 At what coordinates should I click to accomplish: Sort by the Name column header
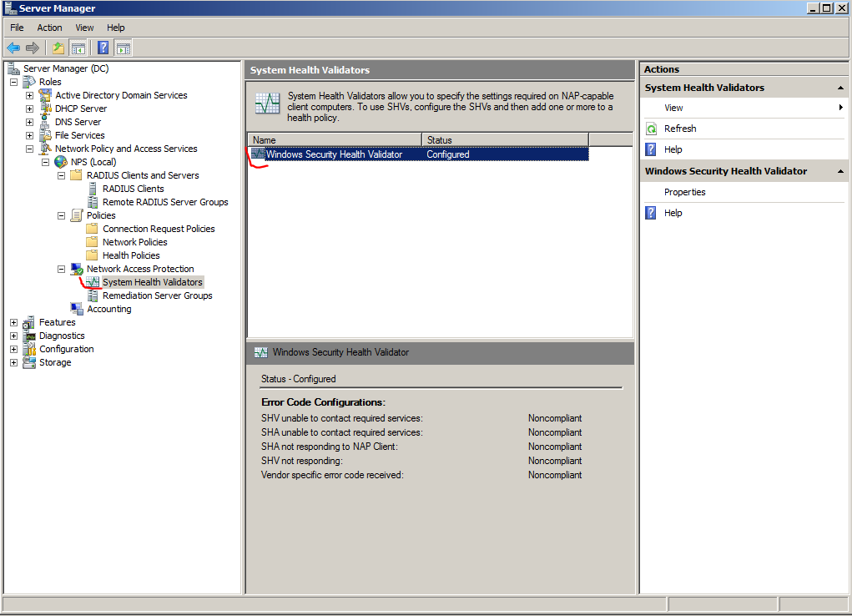tap(335, 139)
